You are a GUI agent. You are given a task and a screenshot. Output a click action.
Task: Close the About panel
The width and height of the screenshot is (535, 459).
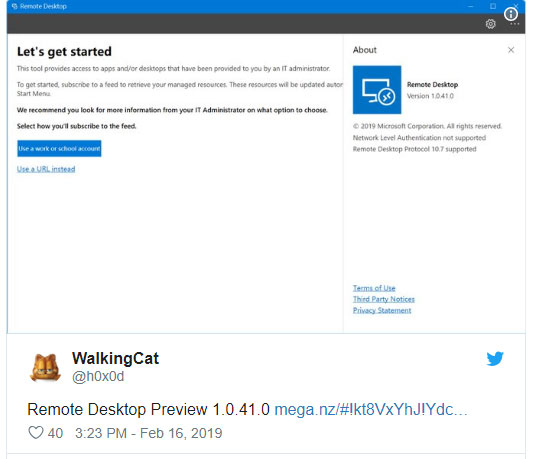[x=511, y=50]
